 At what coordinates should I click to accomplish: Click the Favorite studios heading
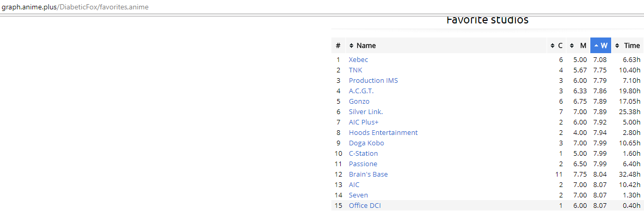click(x=487, y=20)
